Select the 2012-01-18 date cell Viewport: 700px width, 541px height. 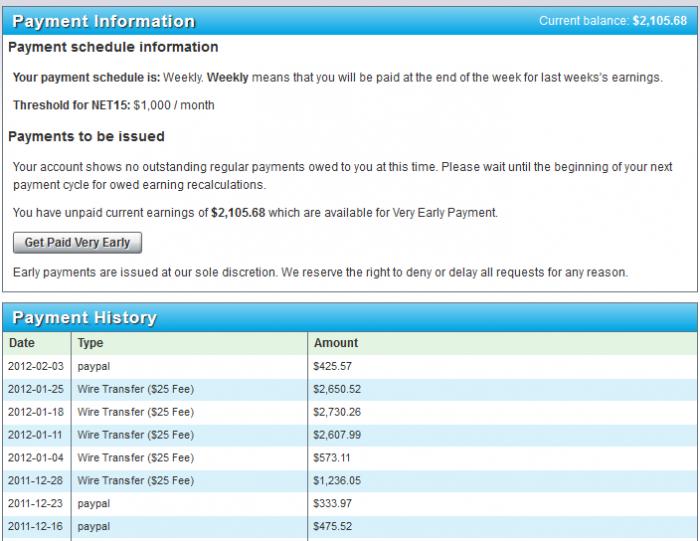[x=36, y=412]
